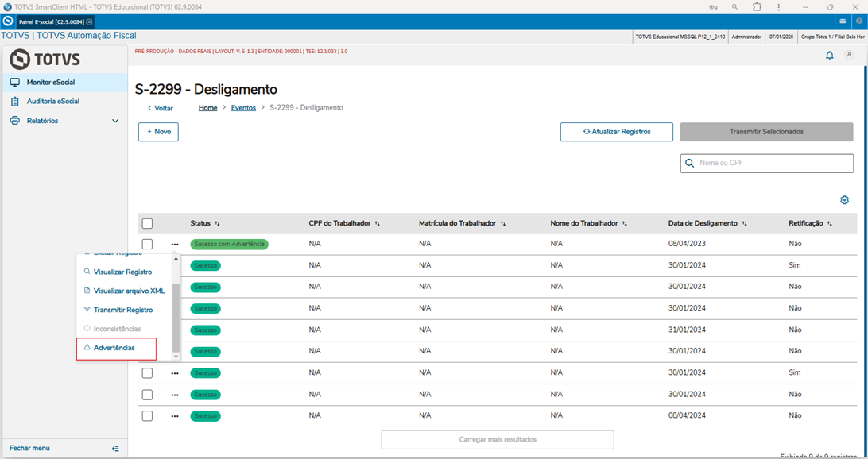Check the 08/04/2023 row checkbox
Screen dimensions: 868x459
point(147,244)
